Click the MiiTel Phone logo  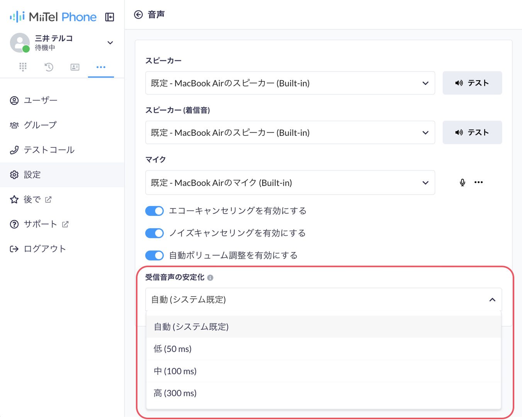coord(53,17)
